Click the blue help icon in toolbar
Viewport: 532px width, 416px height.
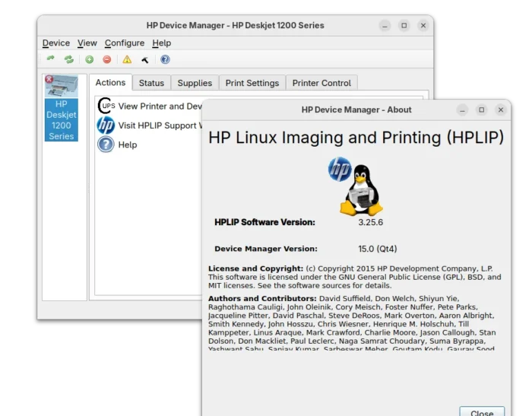coord(165,59)
